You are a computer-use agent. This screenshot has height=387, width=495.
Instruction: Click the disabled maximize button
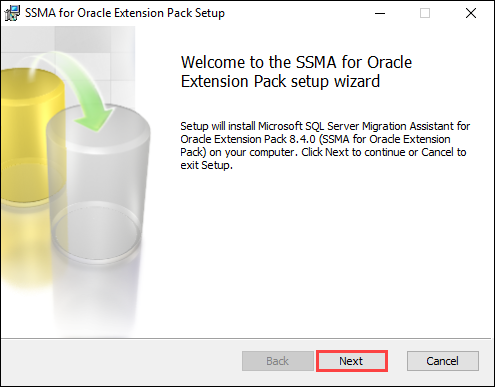click(x=425, y=13)
